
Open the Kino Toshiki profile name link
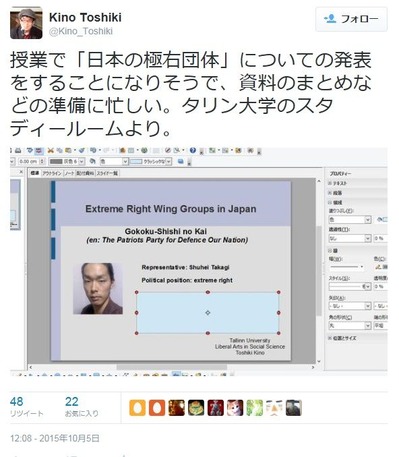coord(85,17)
